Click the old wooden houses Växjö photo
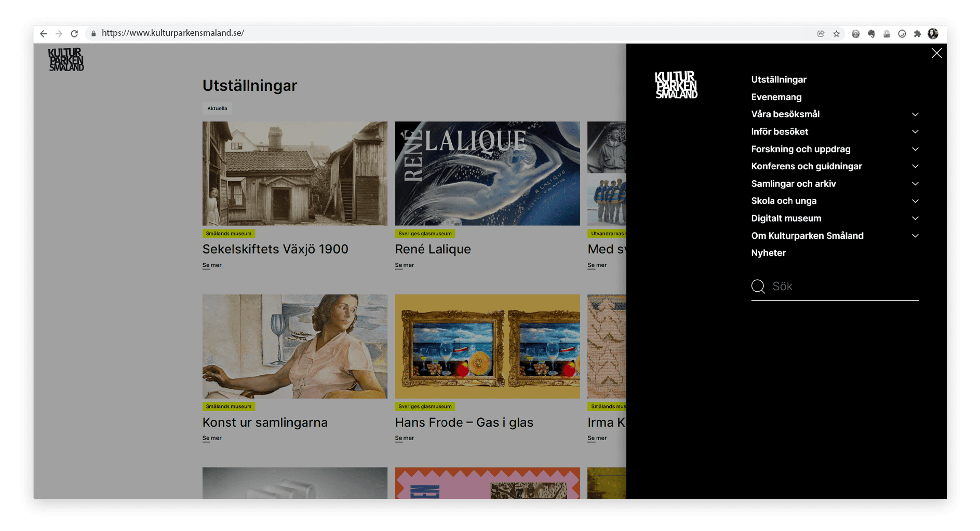 (295, 173)
